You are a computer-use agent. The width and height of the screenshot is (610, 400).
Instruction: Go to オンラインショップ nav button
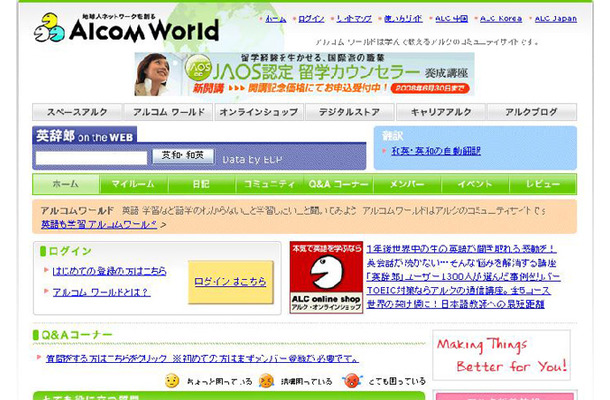259,112
